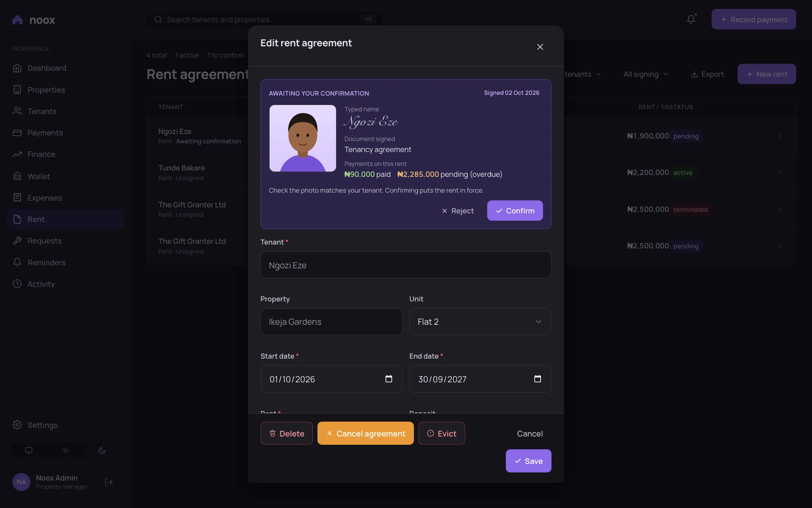Click the Evict button

442,433
